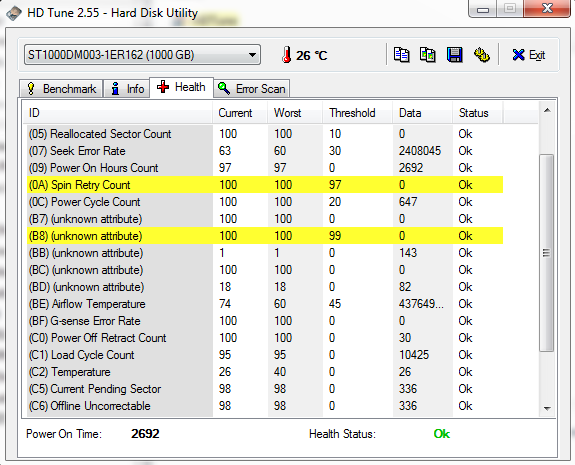The image size is (575, 465).
Task: Click the copy screenshot to clipboard icon
Action: coord(428,55)
